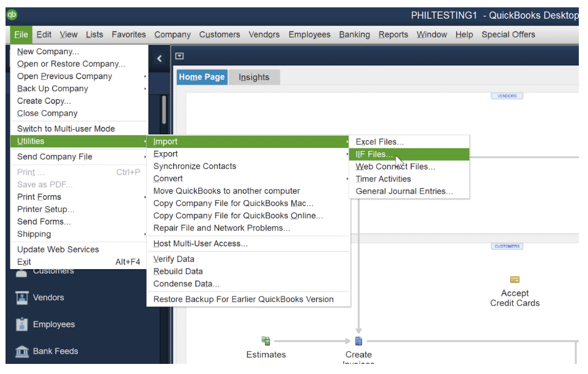
Task: Select Synchronize Contacts
Action: point(249,166)
